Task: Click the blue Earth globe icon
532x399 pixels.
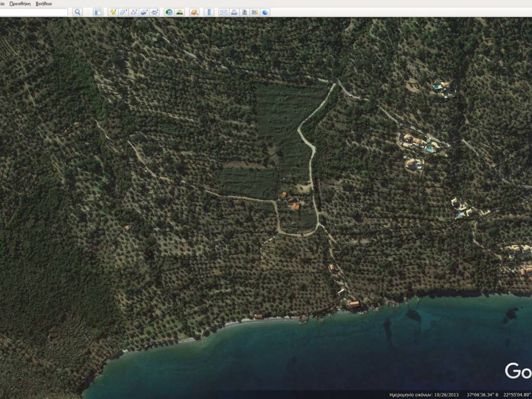Action: pos(265,12)
